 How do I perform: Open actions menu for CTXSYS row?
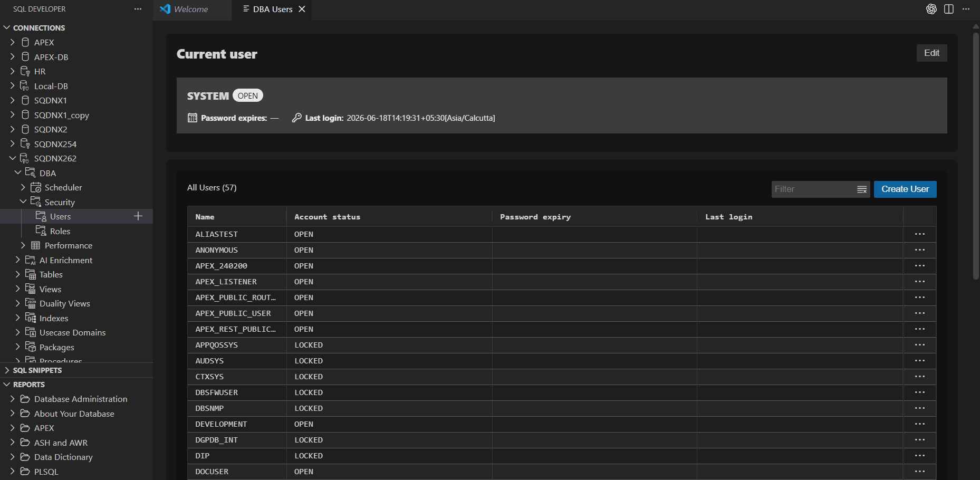click(x=920, y=377)
